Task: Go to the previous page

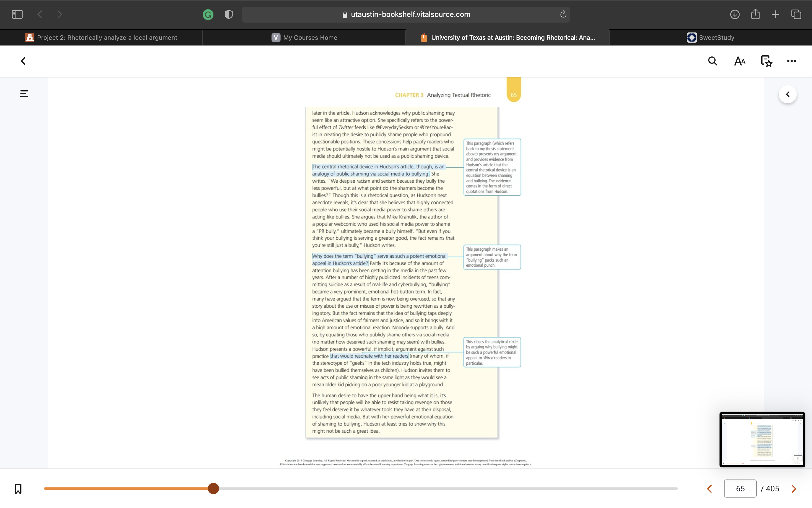Action: tap(709, 489)
